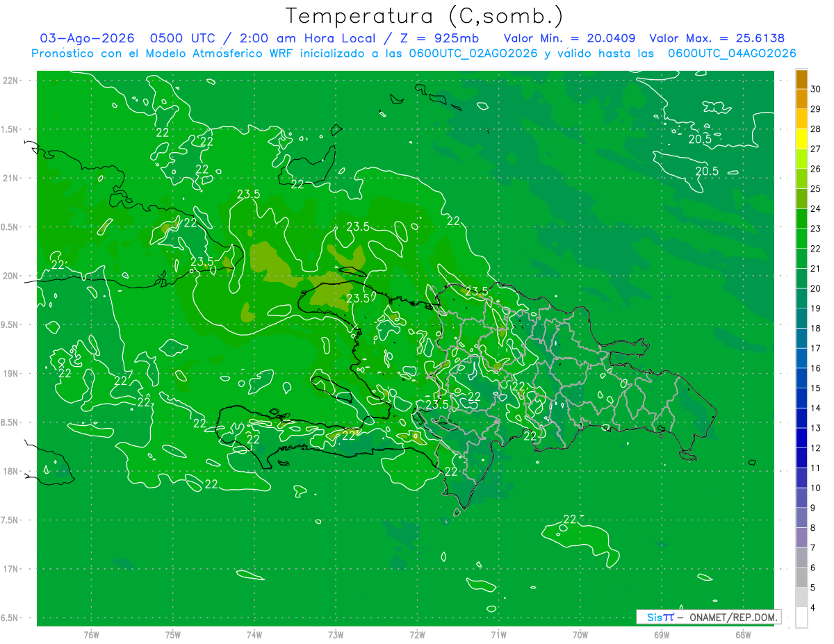This screenshot has width=834, height=644.
Task: Click legend value 24 on the color bar
Action: coord(816,208)
